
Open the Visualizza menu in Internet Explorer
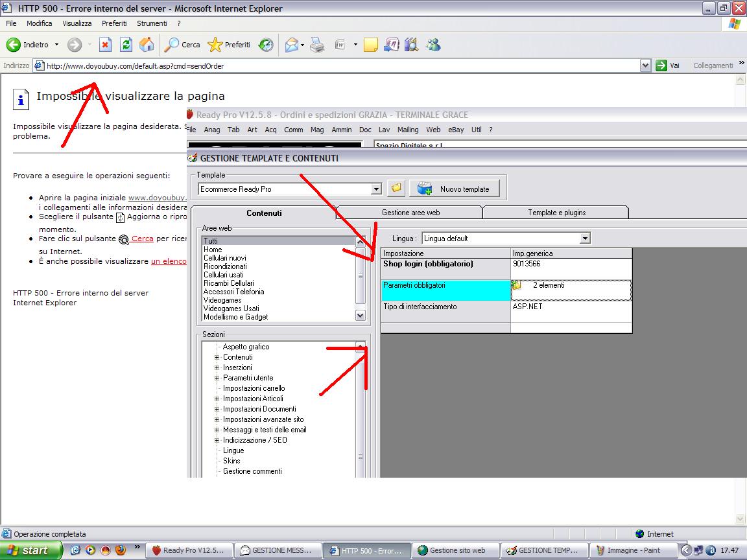pos(77,23)
